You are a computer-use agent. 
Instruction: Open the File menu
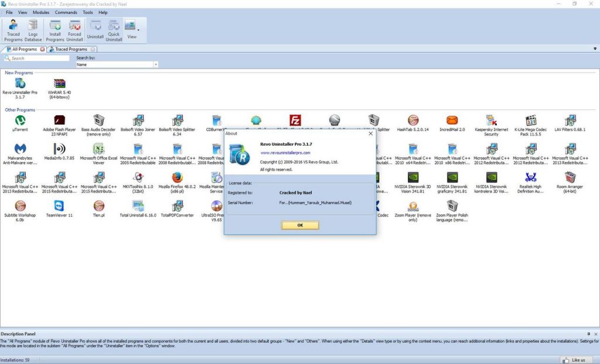(9, 12)
